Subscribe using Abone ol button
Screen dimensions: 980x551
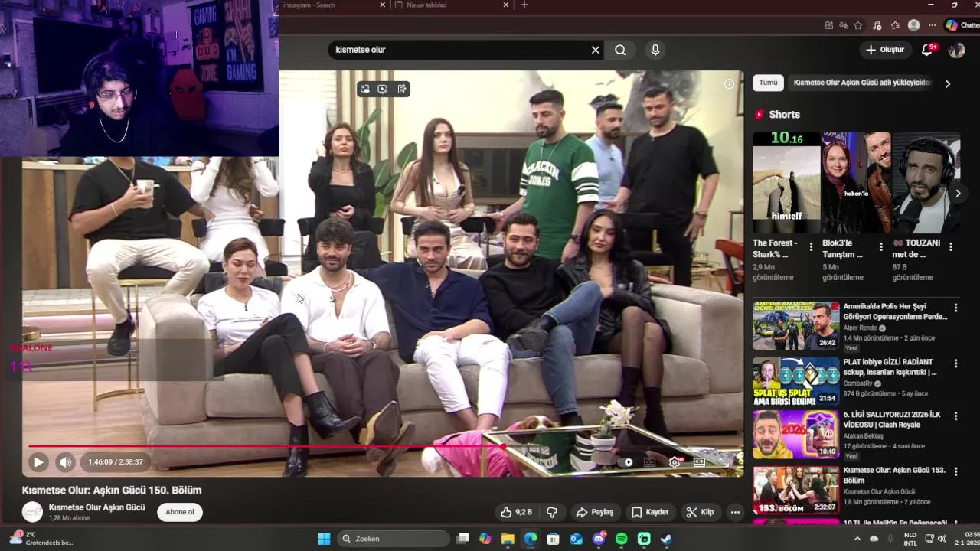coord(180,512)
